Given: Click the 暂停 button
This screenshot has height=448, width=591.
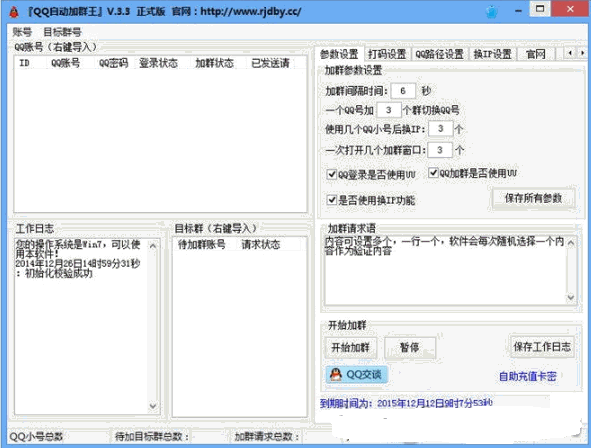Looking at the screenshot, I should 410,347.
